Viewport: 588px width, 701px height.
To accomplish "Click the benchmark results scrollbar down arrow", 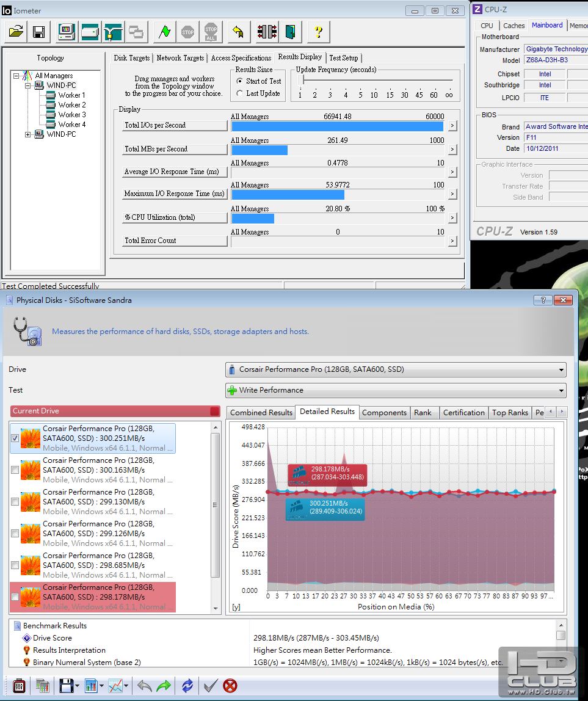I will click(x=561, y=662).
